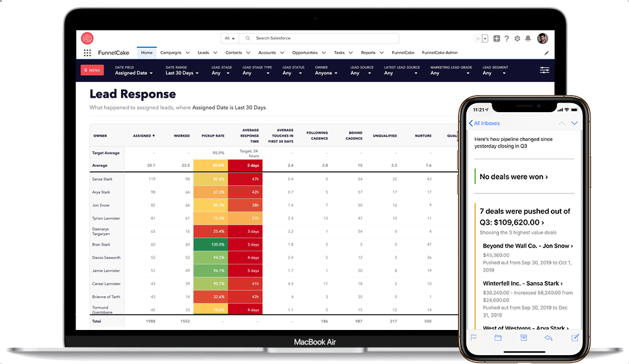The height and width of the screenshot is (364, 629).
Task: Tap Winterfell Inc. - Sansa Stark link
Action: click(x=522, y=283)
